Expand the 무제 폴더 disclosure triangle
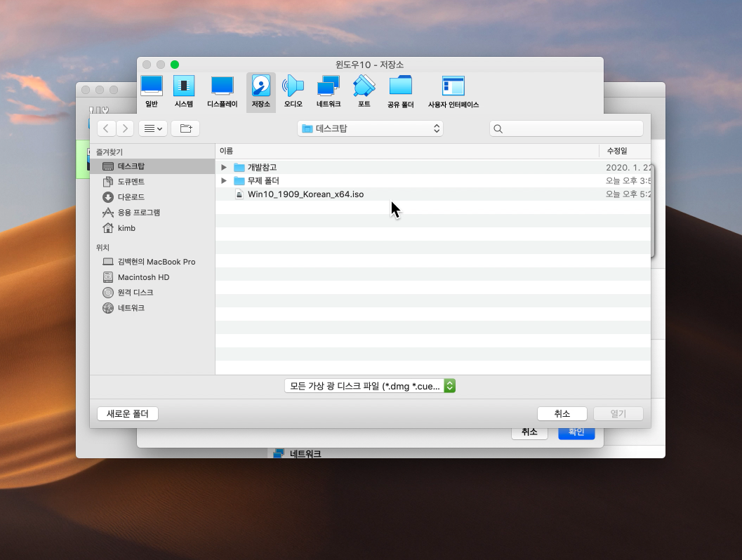The width and height of the screenshot is (742, 560). pos(224,180)
